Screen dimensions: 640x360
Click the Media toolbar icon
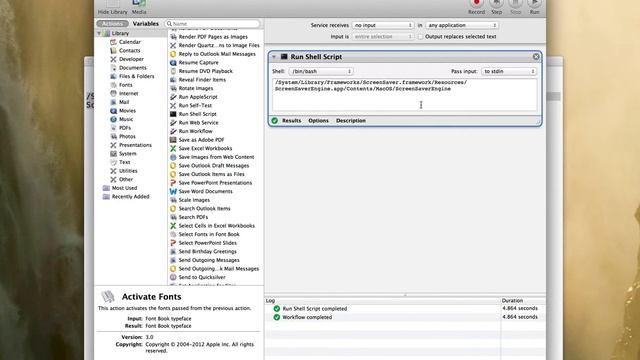click(x=139, y=7)
